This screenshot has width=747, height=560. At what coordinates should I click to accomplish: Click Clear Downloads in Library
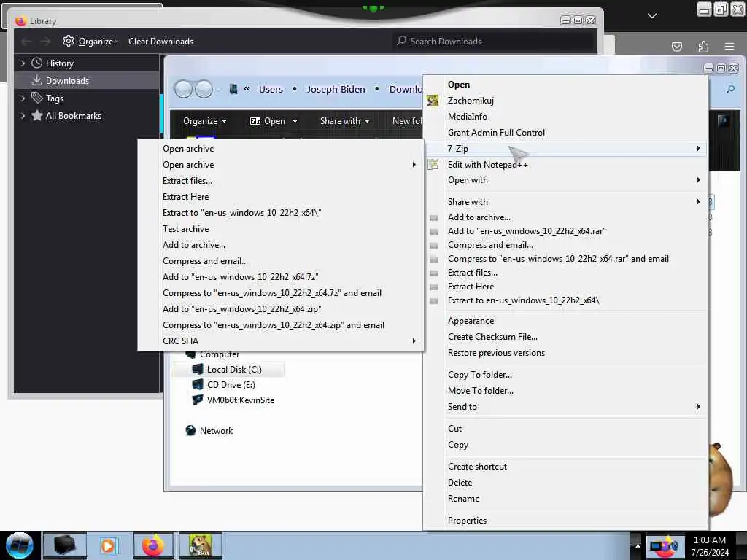click(x=160, y=42)
